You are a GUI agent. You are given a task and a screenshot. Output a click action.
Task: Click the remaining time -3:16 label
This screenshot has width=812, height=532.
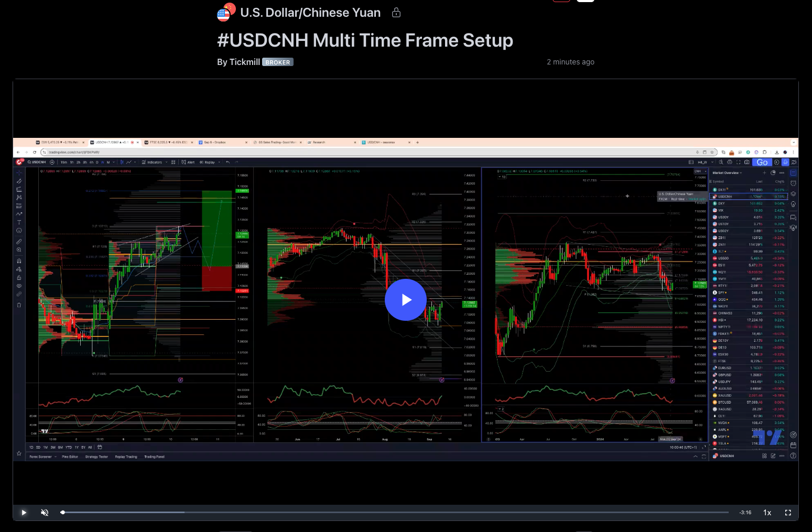(745, 513)
